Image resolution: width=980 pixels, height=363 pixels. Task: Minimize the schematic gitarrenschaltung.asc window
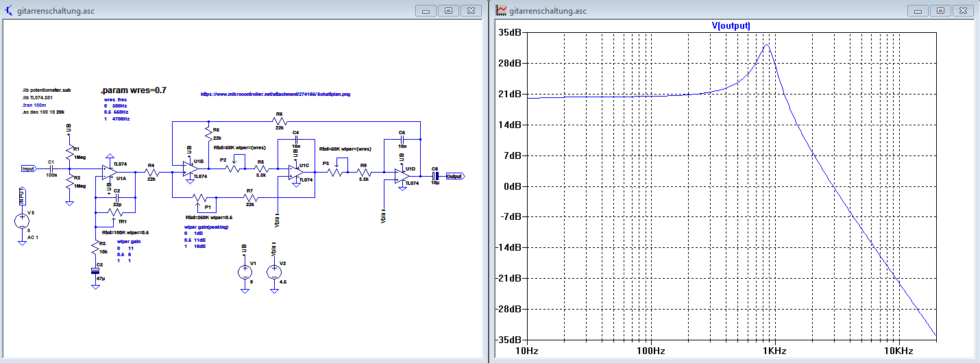point(426,10)
